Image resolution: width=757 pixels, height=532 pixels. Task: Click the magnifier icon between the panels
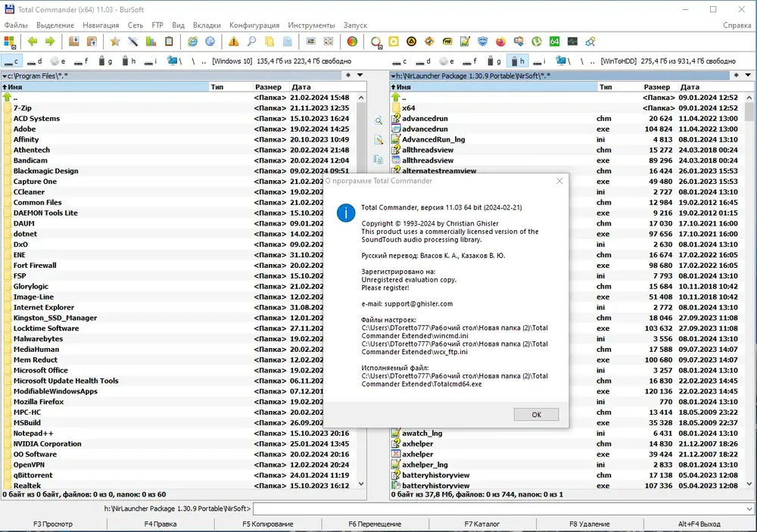[378, 120]
